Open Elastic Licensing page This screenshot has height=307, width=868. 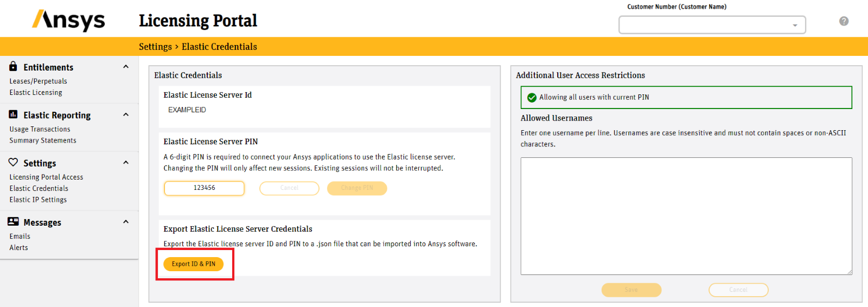pyautogui.click(x=36, y=93)
